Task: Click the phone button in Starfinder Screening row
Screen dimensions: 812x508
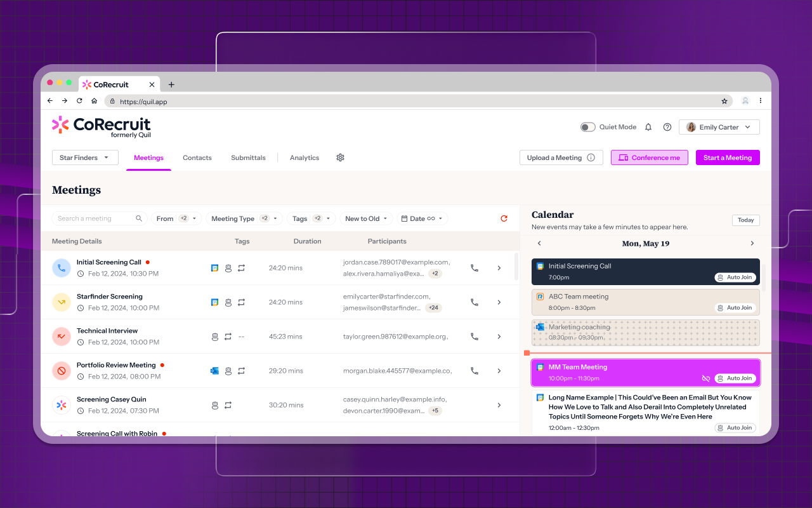Action: tap(474, 302)
